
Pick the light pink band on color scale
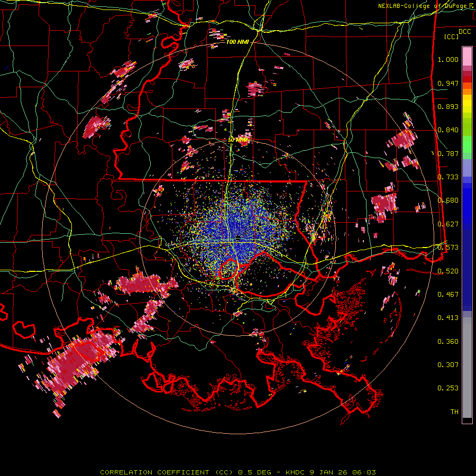[467, 57]
